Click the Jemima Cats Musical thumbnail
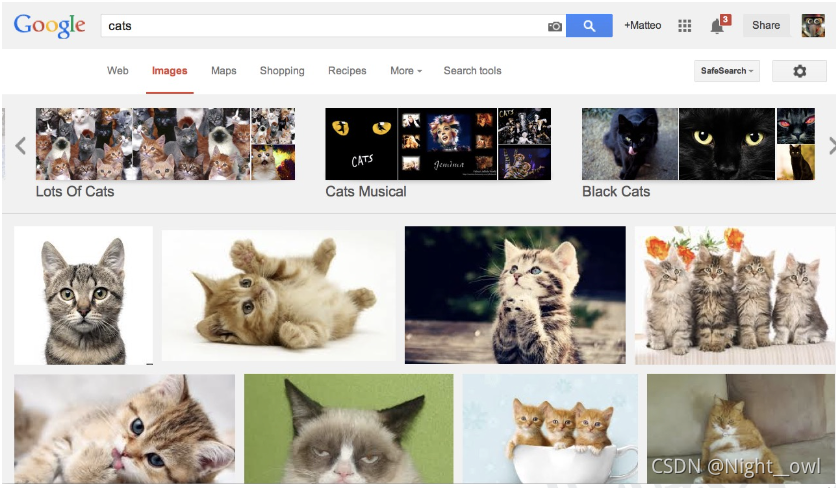836x488 pixels. point(447,144)
